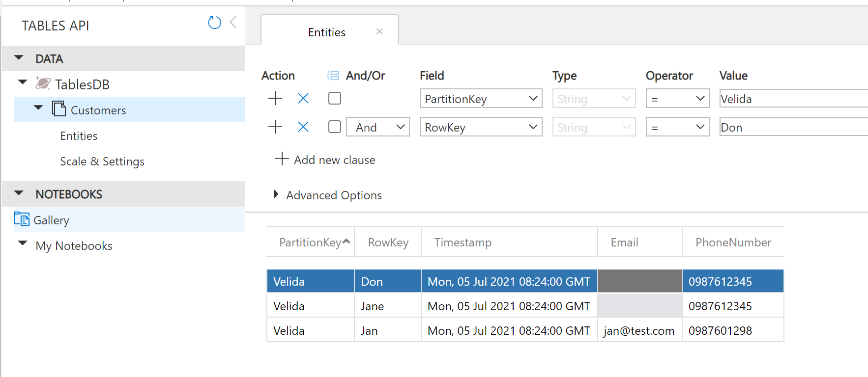Add a clause after the PartitionKey row
Screen dimensions: 868x377
(275, 99)
